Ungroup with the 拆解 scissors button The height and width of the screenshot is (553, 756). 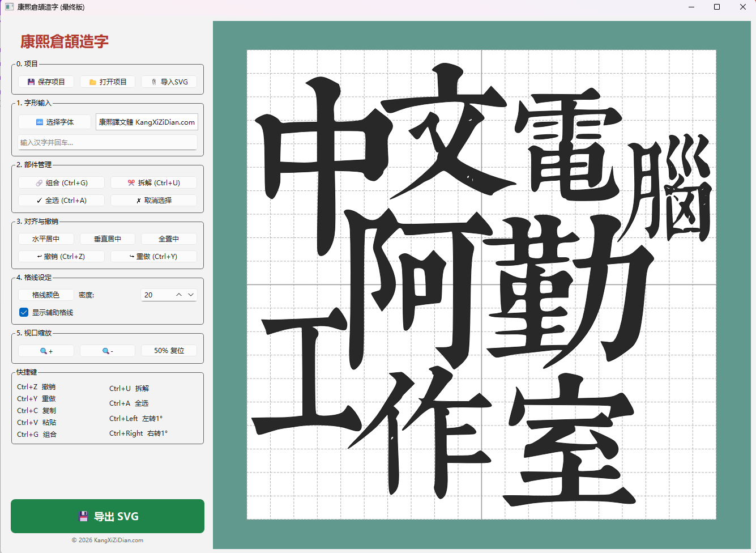click(153, 183)
